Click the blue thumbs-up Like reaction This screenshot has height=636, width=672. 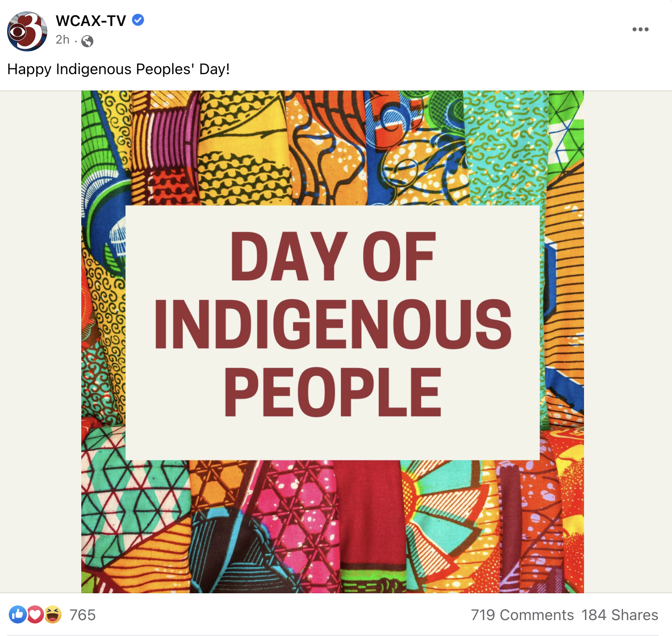(x=18, y=615)
